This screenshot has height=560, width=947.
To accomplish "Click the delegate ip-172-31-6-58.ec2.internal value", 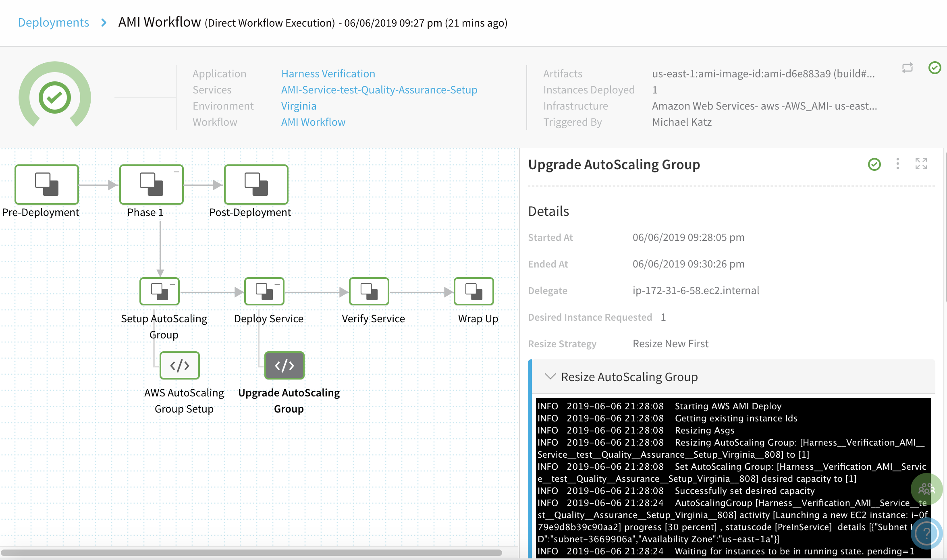I will pos(696,290).
